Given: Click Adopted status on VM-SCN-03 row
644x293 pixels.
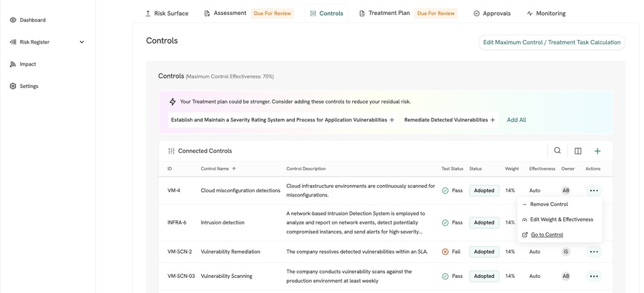Looking at the screenshot, I should pyautogui.click(x=484, y=276).
